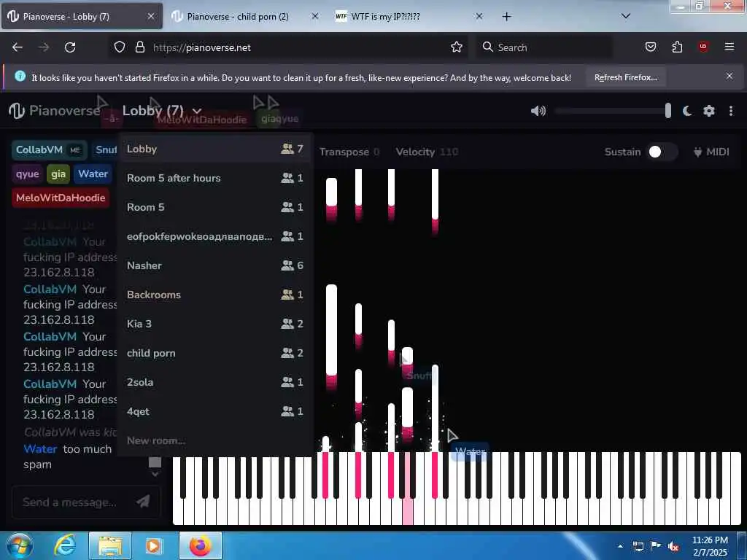
Task: Launch Internet Explorer from the taskbar
Action: pyautogui.click(x=64, y=545)
